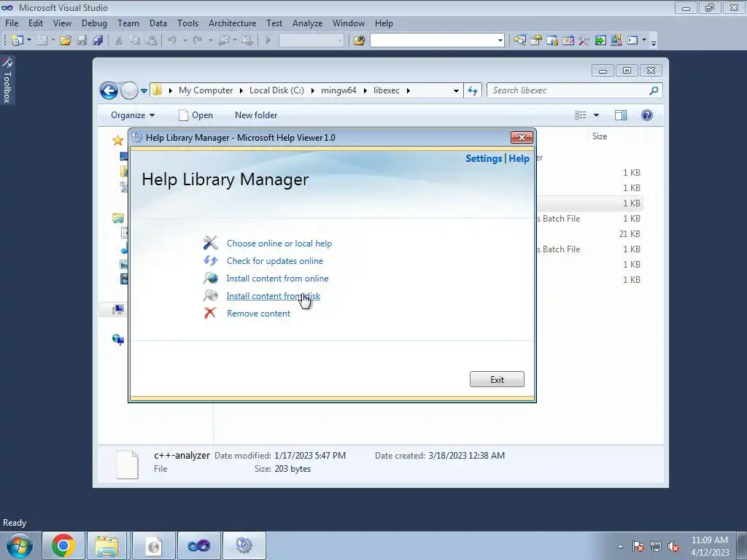
Task: Click Choose online or local help link
Action: pos(279,244)
